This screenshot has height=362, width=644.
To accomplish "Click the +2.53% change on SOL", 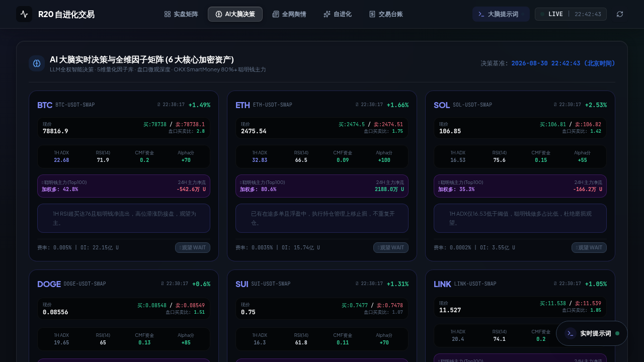I will pos(596,105).
